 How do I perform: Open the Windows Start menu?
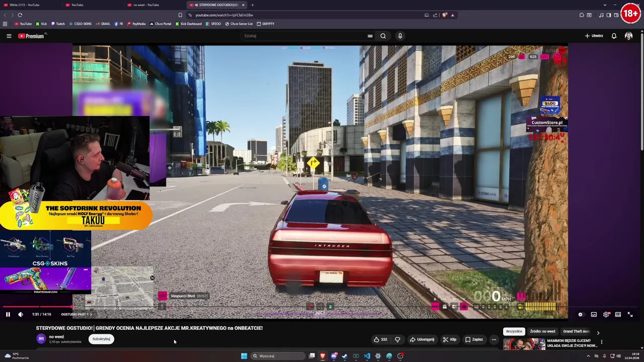coord(244,356)
